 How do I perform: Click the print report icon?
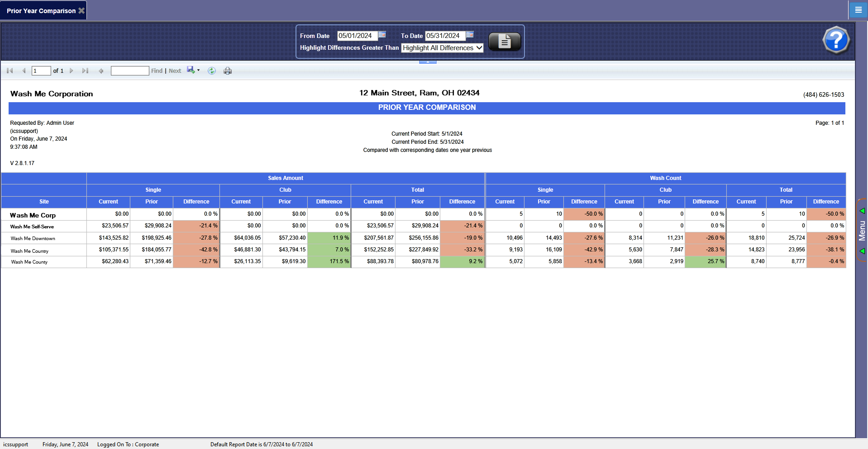(x=228, y=71)
